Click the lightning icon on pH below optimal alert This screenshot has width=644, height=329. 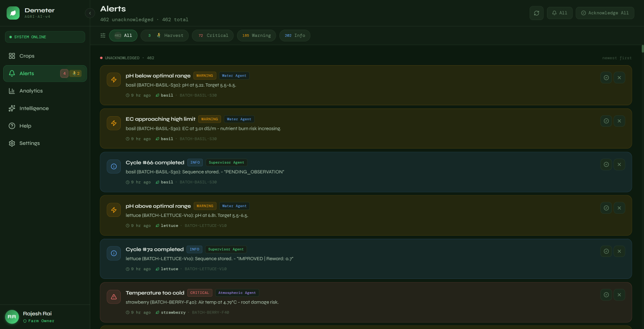(x=114, y=79)
